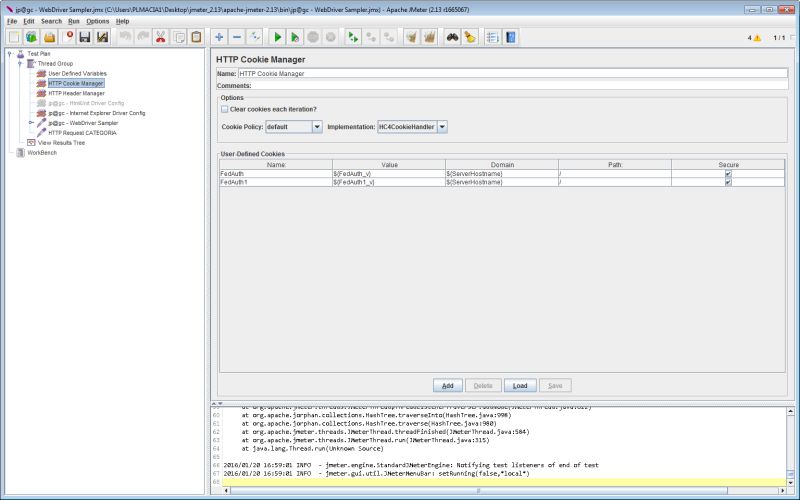Click the New test plan icon
This screenshot has height=500, width=800.
tap(14, 37)
